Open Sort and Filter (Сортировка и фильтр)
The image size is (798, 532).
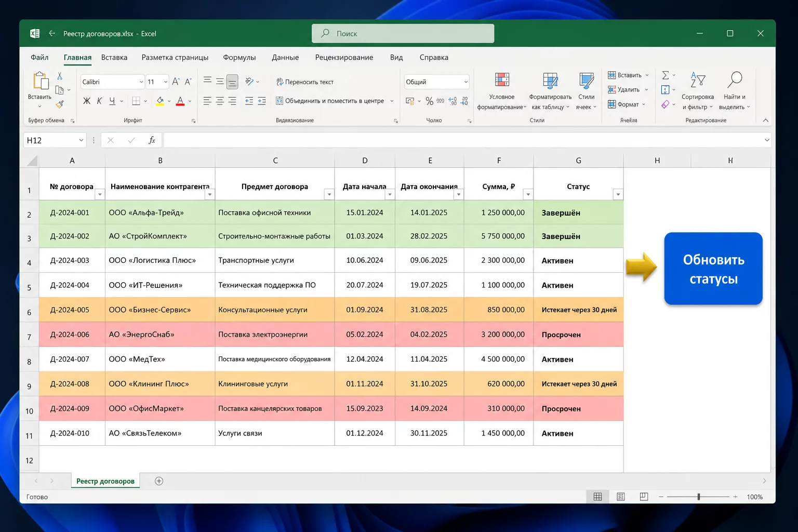tap(698, 91)
